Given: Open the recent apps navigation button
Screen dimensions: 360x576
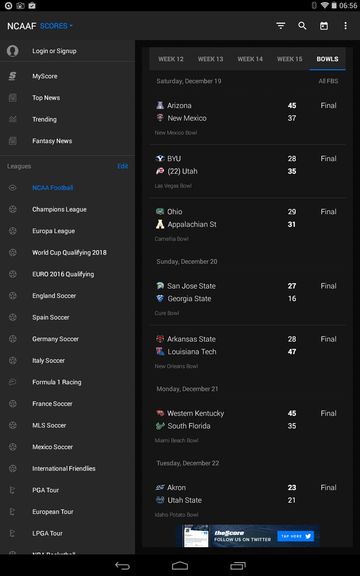Looking at the screenshot, I should (x=238, y=566).
